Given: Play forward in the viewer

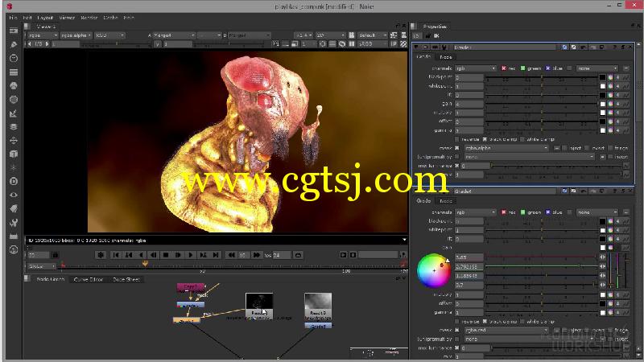Looking at the screenshot, I should [191, 255].
